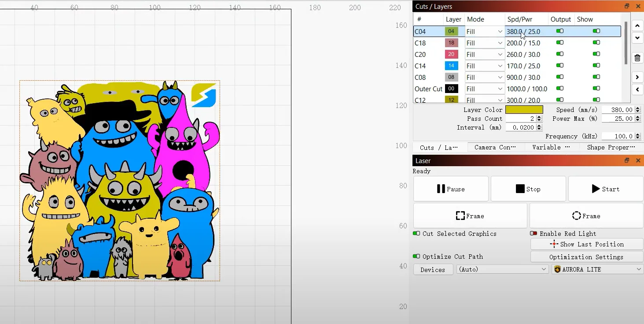Open Mode dropdown for layer C04
Image resolution: width=644 pixels, height=324 pixels.
click(484, 31)
